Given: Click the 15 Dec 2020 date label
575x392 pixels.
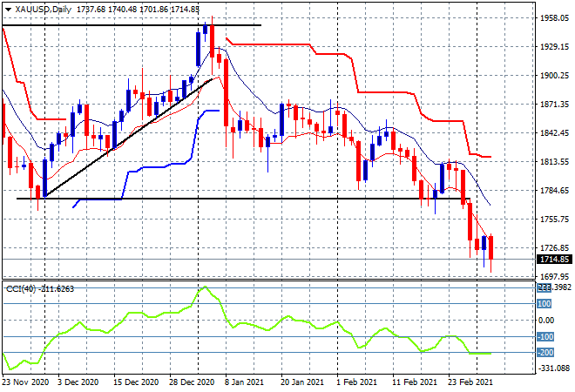Looking at the screenshot, I should [x=136, y=382].
